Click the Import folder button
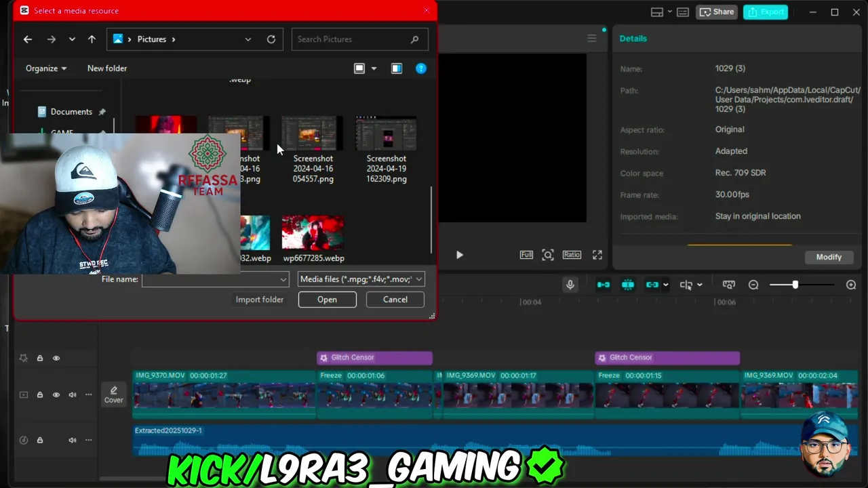Screen dimensions: 868x488 pos(260,300)
